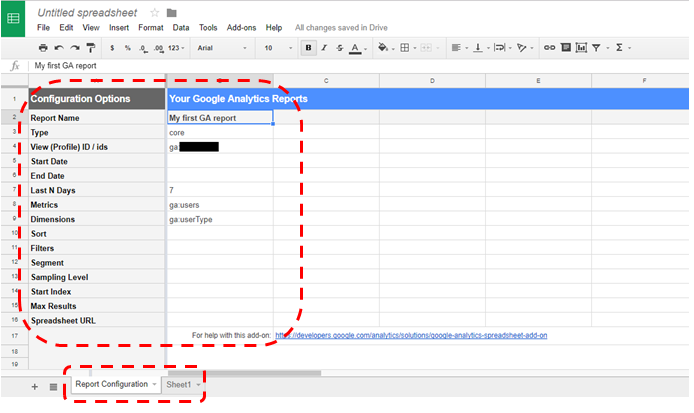Screen dimensions: 694x413
Task: Undo the last action
Action: pos(59,48)
